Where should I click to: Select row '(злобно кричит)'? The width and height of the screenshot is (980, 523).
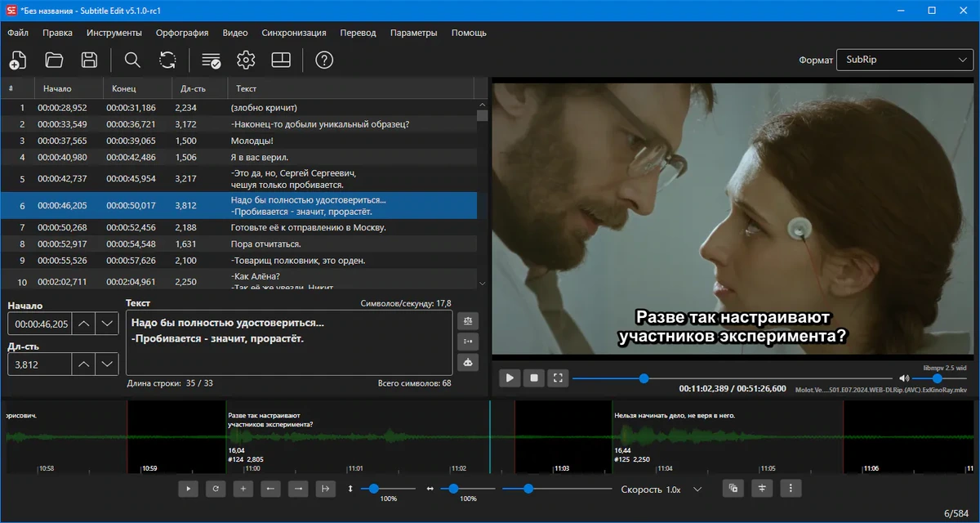[x=238, y=108]
